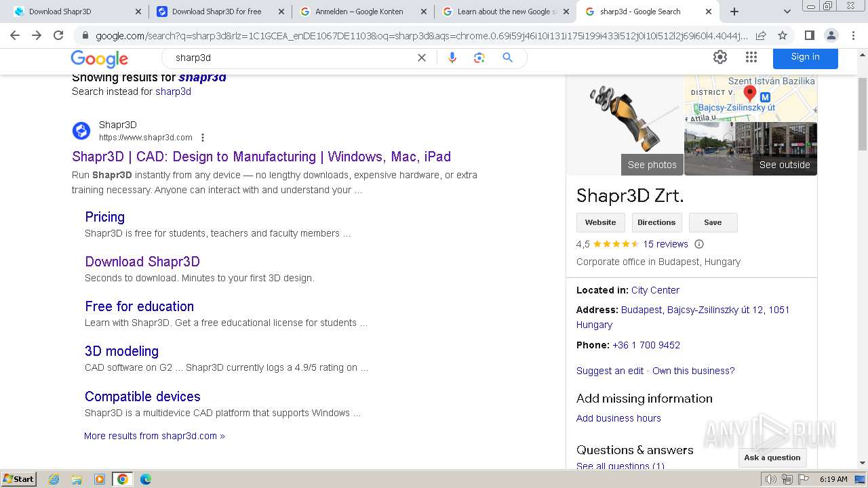This screenshot has width=868, height=488.
Task: Clear the search box with the X icon
Action: (x=422, y=58)
